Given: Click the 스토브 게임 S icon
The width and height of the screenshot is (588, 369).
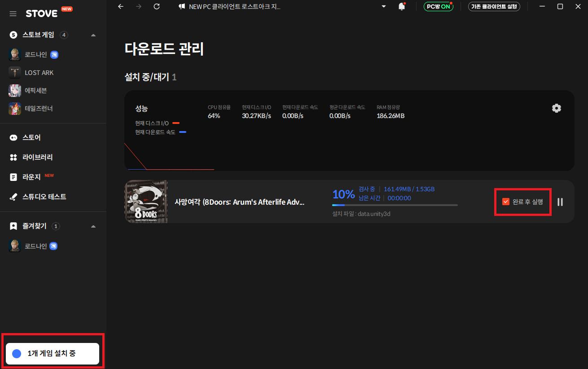Looking at the screenshot, I should pos(13,35).
